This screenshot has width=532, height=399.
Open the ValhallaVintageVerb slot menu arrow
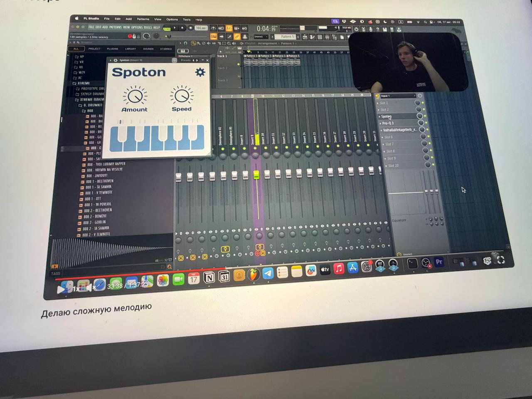pyautogui.click(x=381, y=130)
